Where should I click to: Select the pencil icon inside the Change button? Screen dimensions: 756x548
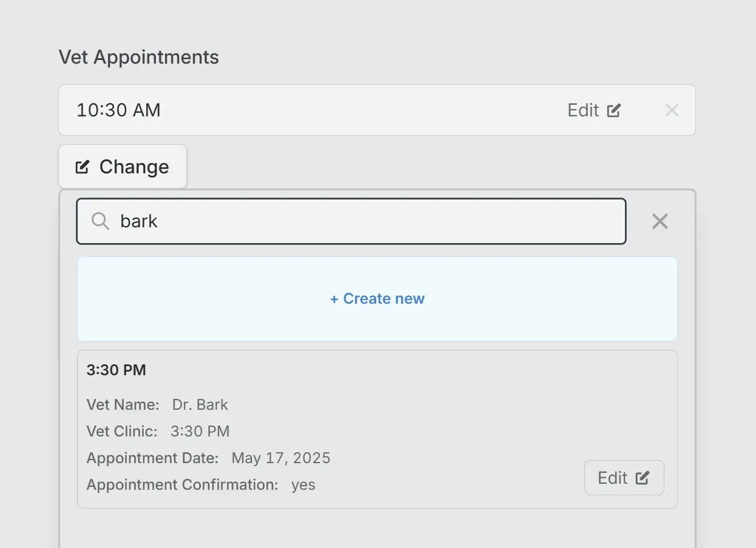[x=83, y=167]
